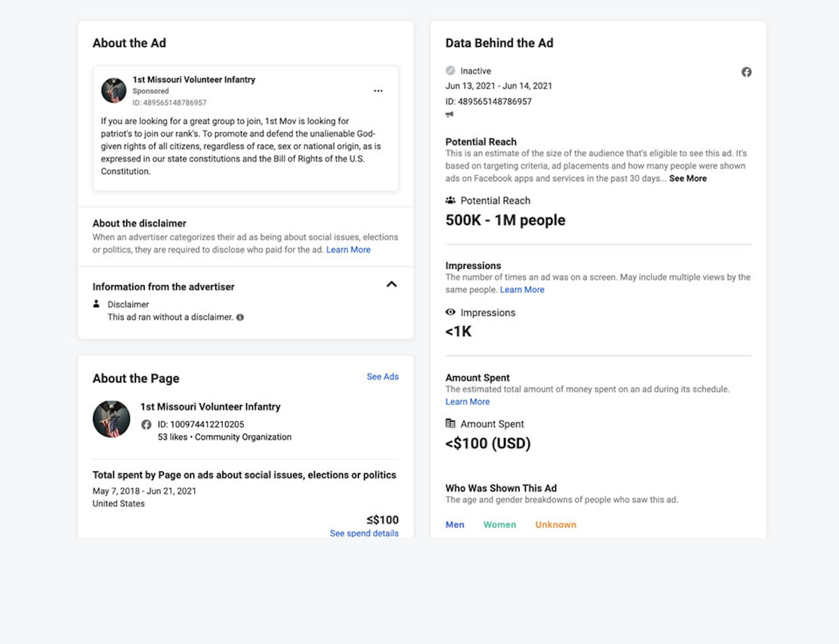Click the Facebook icon beside the page ID

pyautogui.click(x=146, y=425)
